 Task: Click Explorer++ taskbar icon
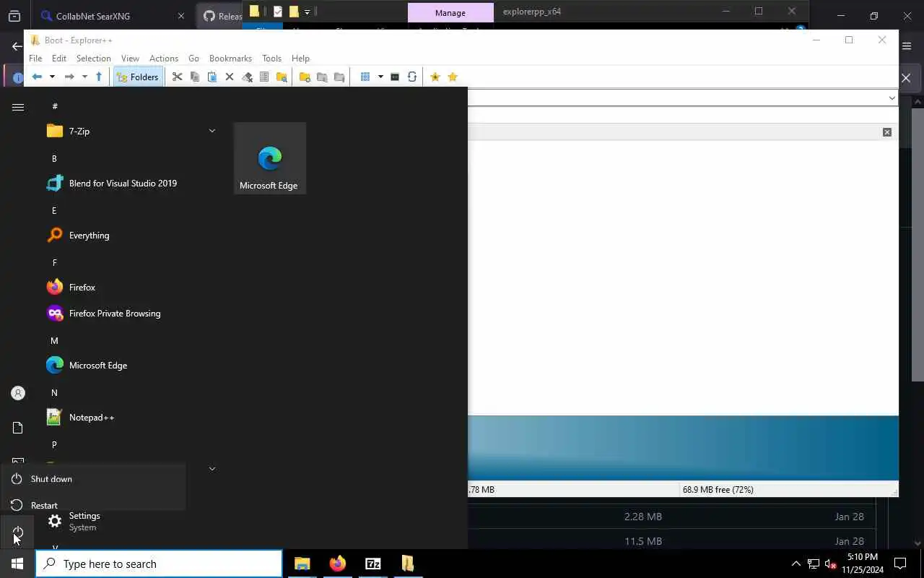pyautogui.click(x=408, y=564)
